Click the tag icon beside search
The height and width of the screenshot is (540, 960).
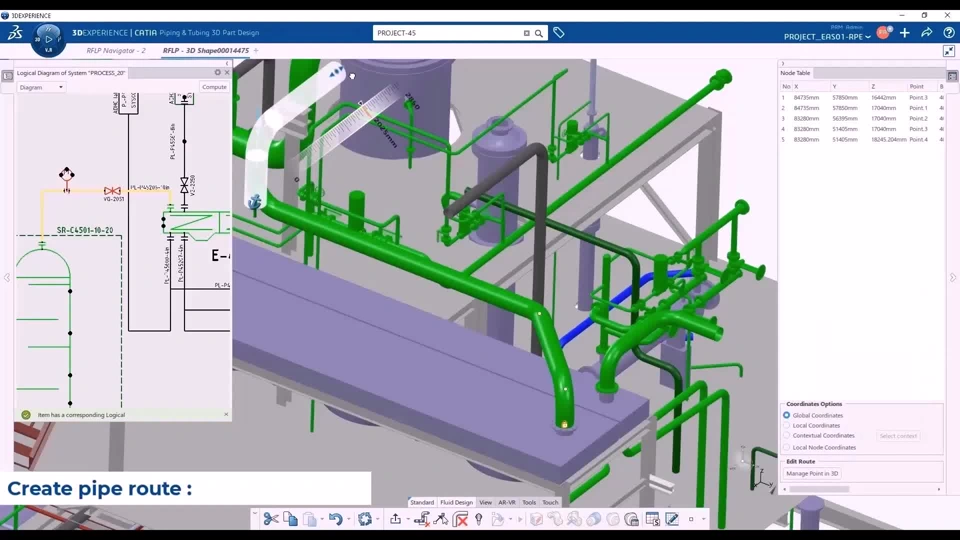click(x=559, y=33)
